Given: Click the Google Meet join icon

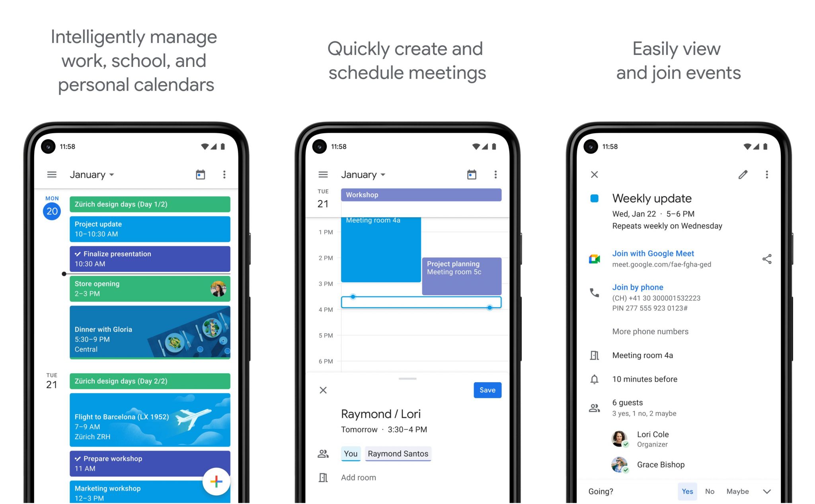Looking at the screenshot, I should click(x=595, y=259).
